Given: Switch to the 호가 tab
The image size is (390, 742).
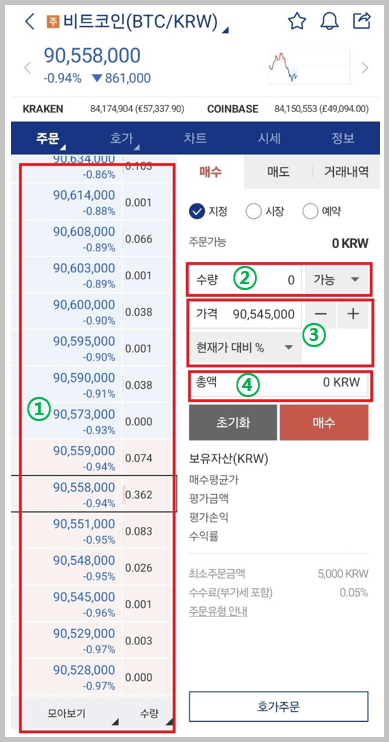Looking at the screenshot, I should click(x=122, y=139).
